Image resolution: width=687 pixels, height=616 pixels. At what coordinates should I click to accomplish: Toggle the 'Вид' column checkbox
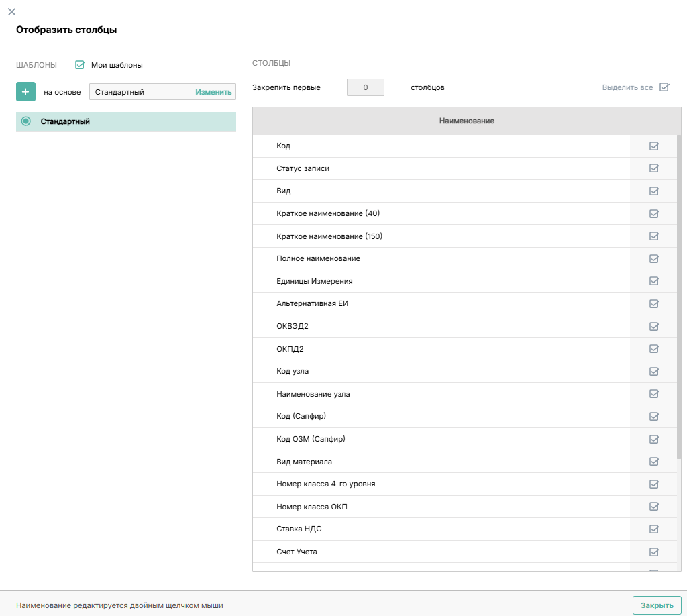653,191
